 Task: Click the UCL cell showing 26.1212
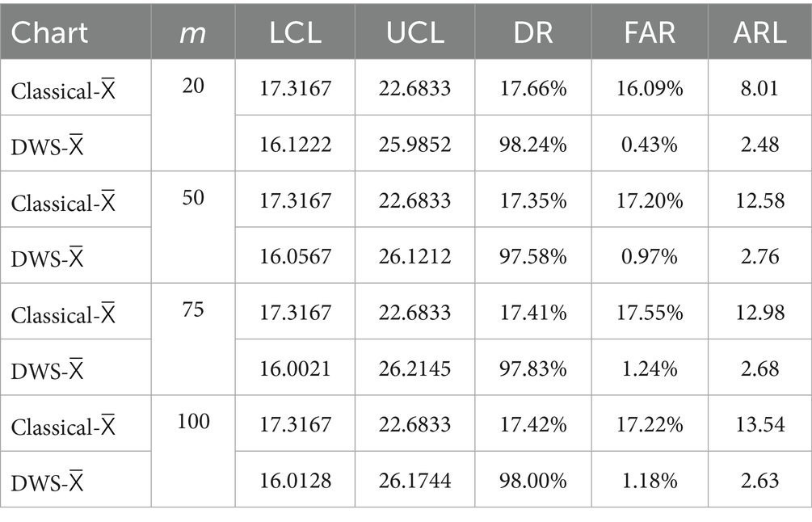414,256
